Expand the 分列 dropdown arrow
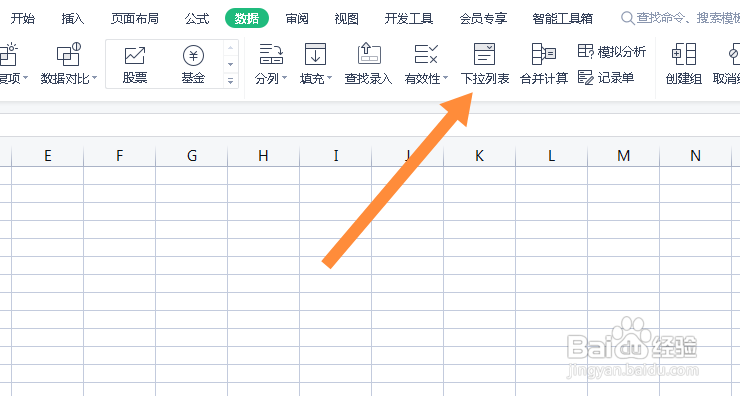Image resolution: width=740 pixels, height=396 pixels. click(x=284, y=78)
